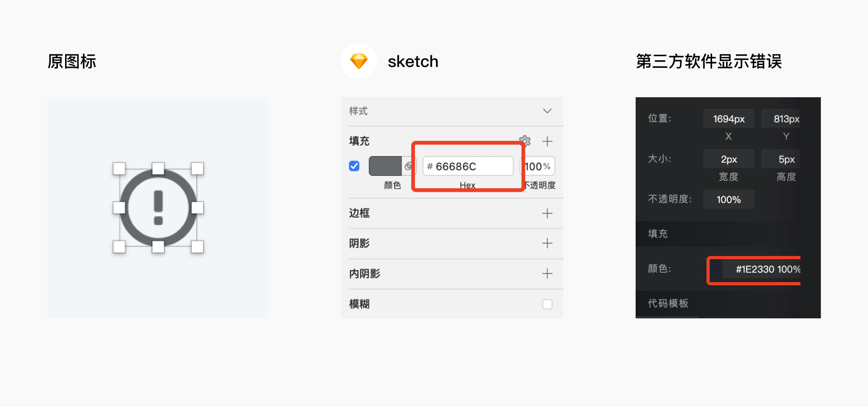
Task: Click the fill blend mode icon beside swatch
Action: (408, 166)
